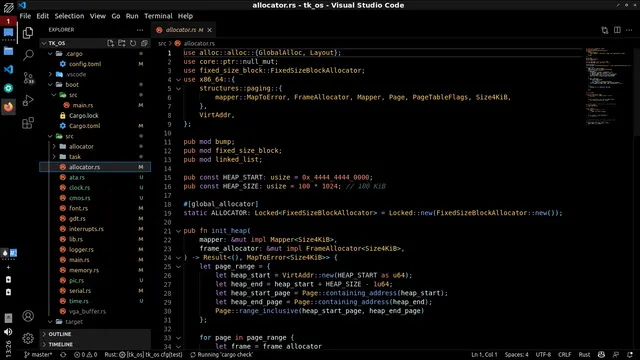Click line number 19 in gutter

pyautogui.click(x=167, y=213)
